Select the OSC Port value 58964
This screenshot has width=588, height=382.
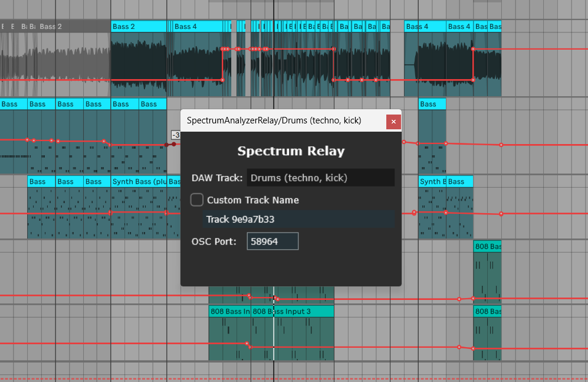tap(272, 241)
